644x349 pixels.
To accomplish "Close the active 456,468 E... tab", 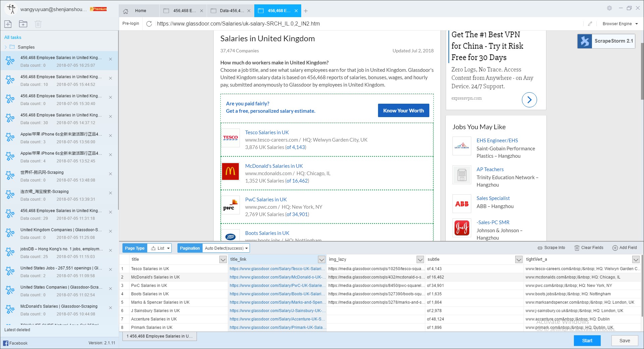I will click(x=296, y=11).
